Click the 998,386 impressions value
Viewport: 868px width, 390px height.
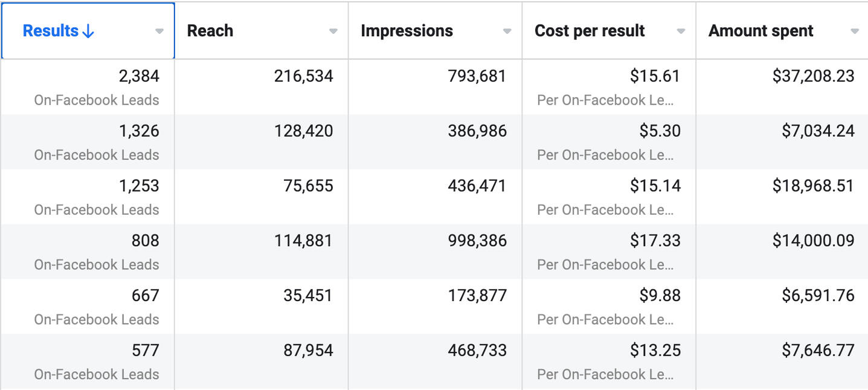tap(477, 241)
